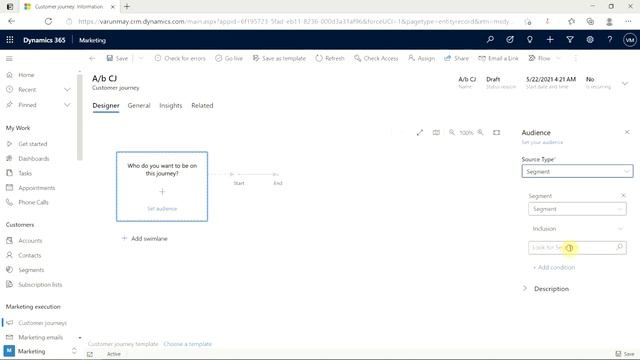Open the task flow checkmark icon

point(510,40)
